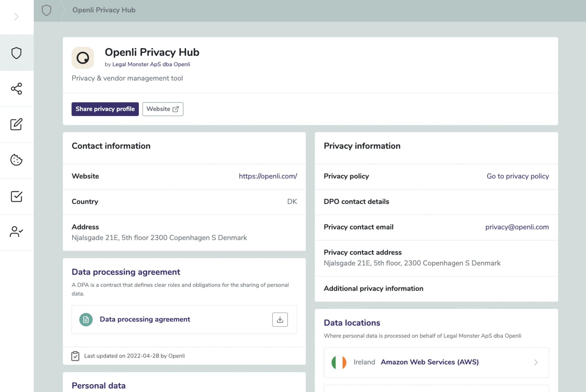Open the Go to privacy policy link
586x392 pixels.
tap(518, 176)
